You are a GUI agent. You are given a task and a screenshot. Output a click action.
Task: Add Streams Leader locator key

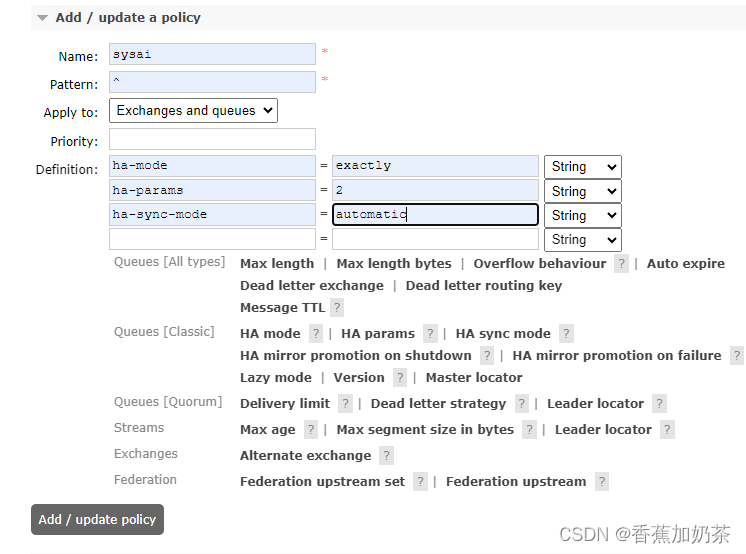603,430
